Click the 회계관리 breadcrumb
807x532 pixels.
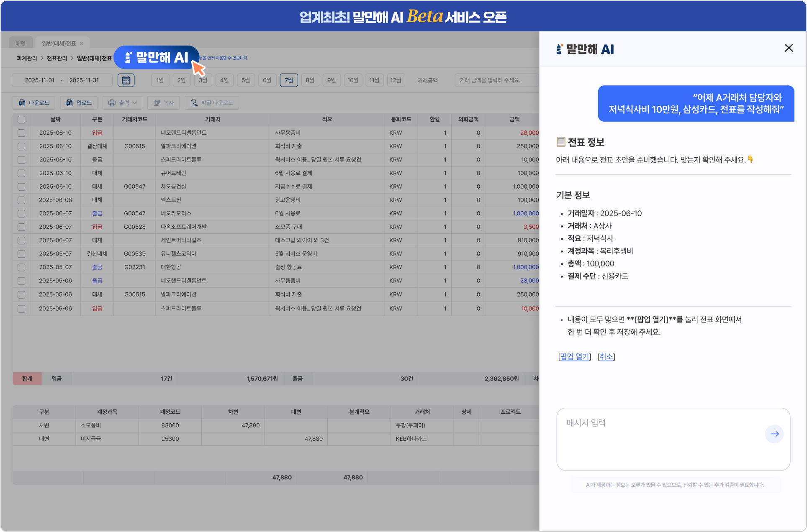pos(27,58)
